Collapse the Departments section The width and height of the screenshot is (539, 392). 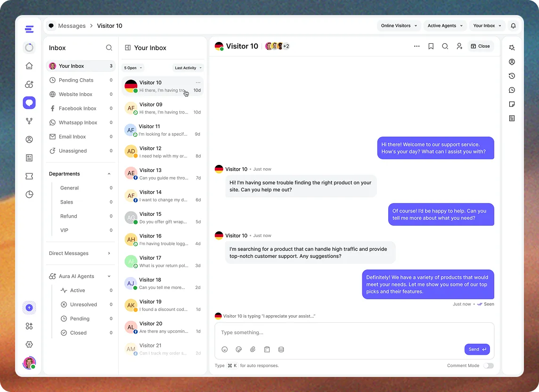tap(109, 174)
